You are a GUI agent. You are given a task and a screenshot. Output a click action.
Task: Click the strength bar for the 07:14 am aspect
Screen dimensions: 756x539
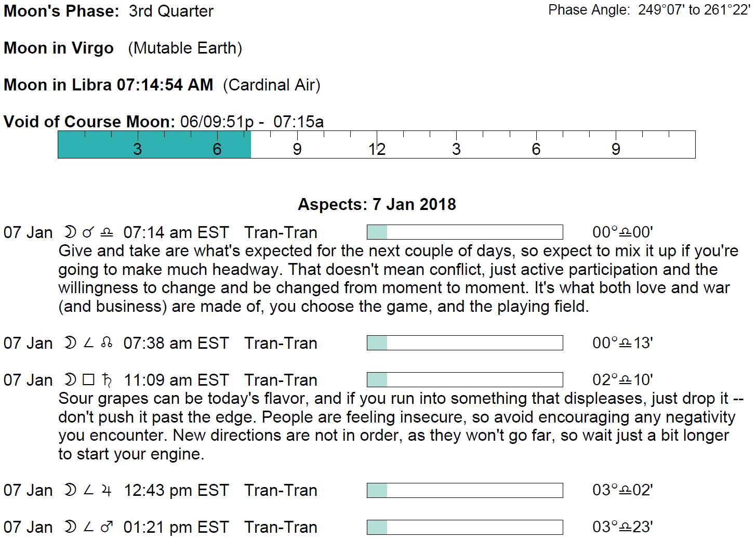click(x=465, y=232)
